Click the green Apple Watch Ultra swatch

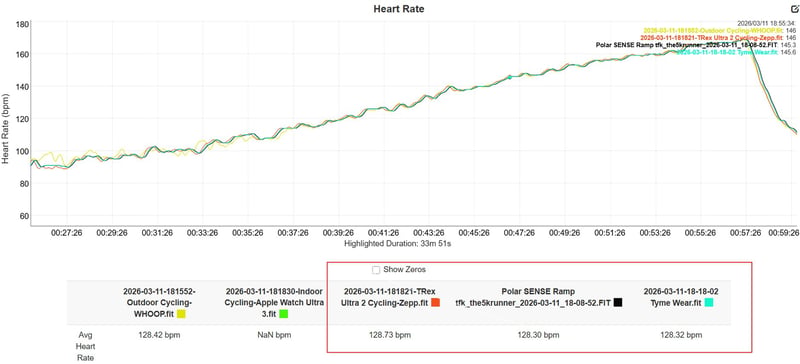click(284, 314)
